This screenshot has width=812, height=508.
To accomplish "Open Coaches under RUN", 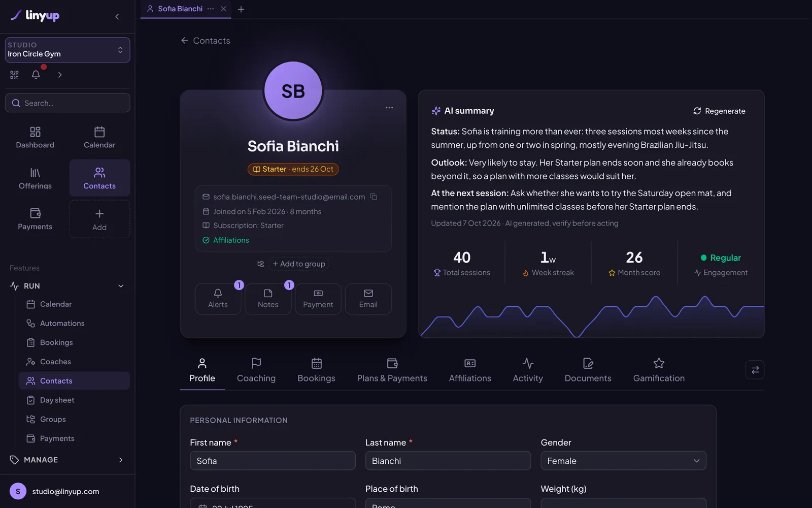I will [x=74, y=362].
